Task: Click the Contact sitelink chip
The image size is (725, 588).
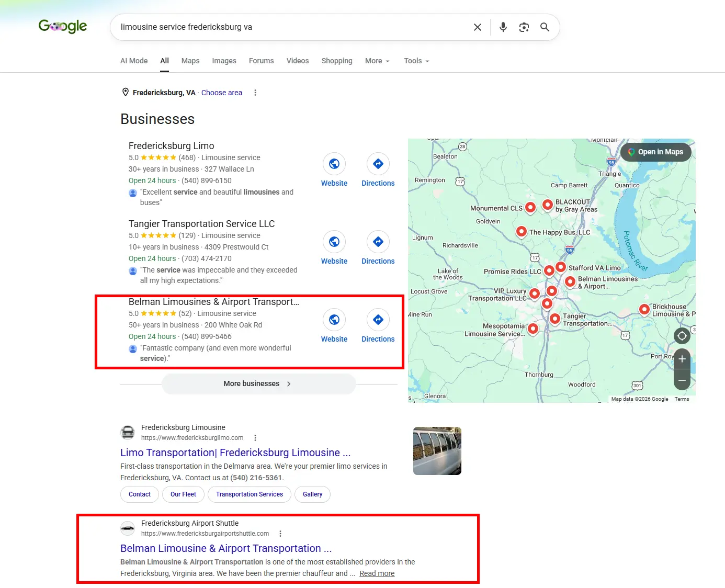Action: (x=140, y=494)
